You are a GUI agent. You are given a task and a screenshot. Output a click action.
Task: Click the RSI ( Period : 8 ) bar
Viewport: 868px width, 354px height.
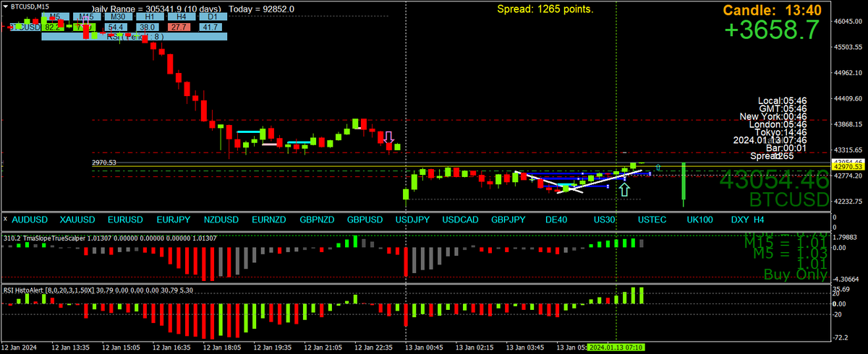tap(135, 36)
